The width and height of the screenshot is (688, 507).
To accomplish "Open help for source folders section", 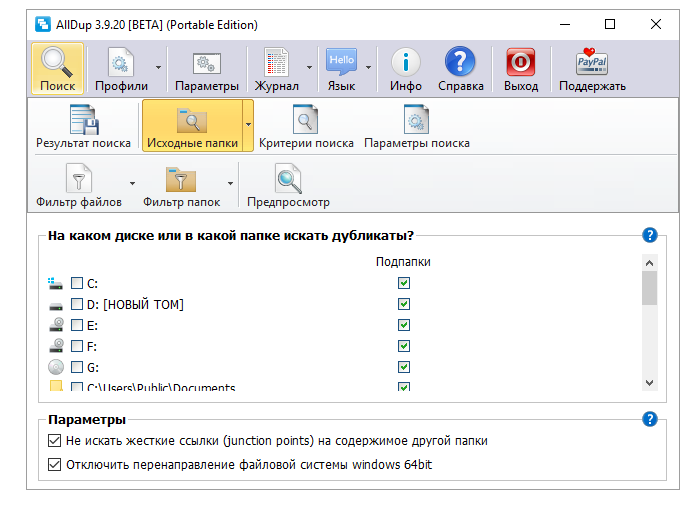I will pos(649,235).
